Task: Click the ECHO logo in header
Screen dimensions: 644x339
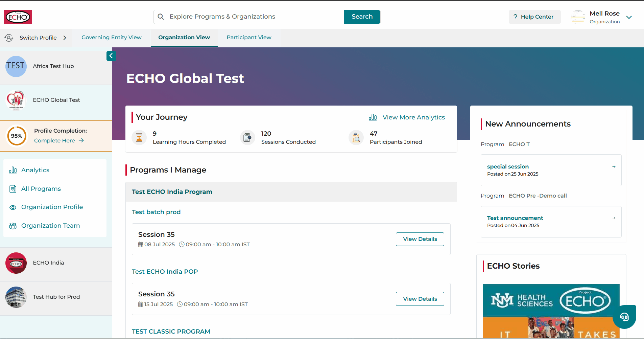Action: 18,17
